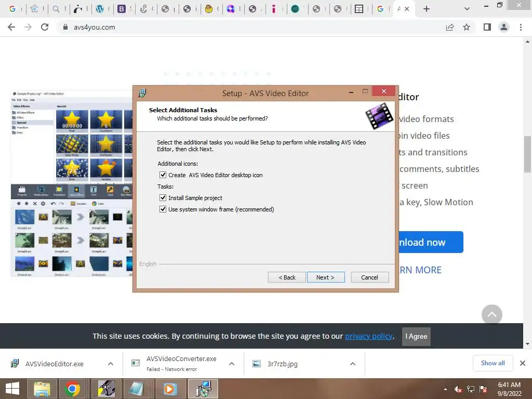
Task: Open Chrome three-dot menu
Action: tap(521, 27)
